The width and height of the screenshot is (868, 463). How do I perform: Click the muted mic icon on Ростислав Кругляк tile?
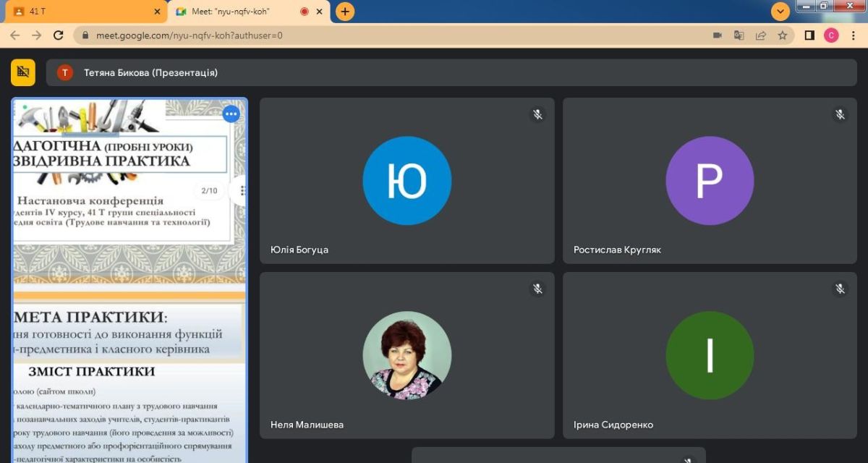(x=840, y=114)
